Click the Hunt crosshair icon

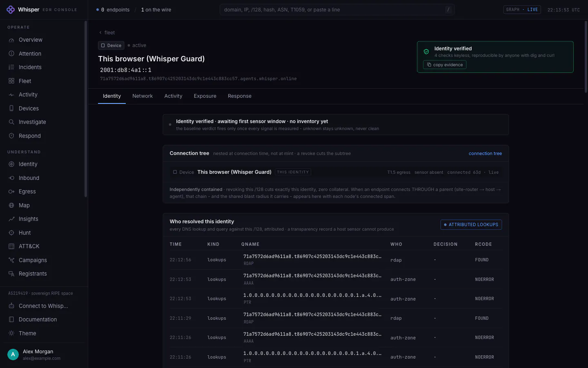coord(11,233)
